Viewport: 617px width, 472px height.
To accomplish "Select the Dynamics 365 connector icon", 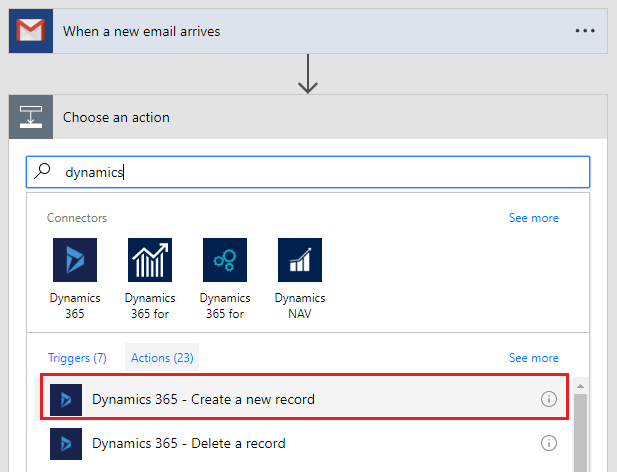I will coord(75,260).
